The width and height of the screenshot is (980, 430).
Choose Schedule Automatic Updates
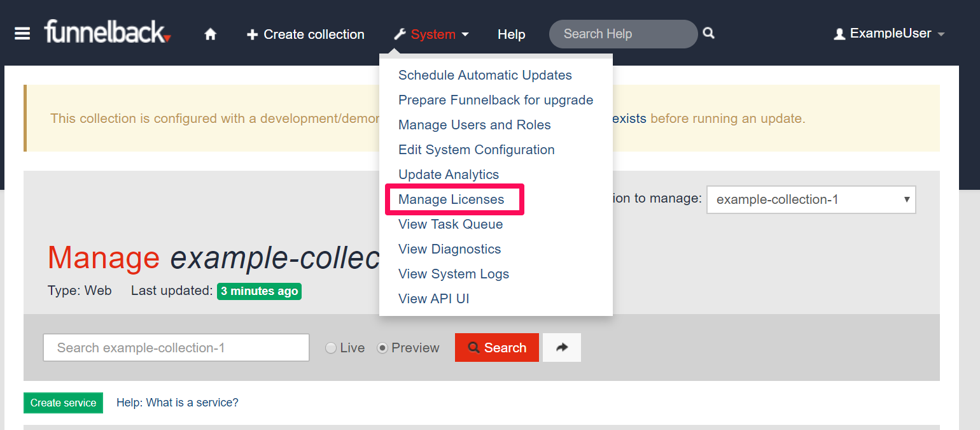click(485, 75)
